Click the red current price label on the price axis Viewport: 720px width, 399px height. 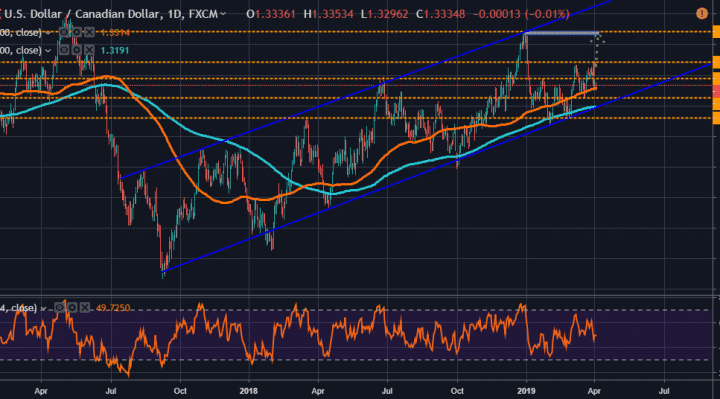[x=716, y=91]
